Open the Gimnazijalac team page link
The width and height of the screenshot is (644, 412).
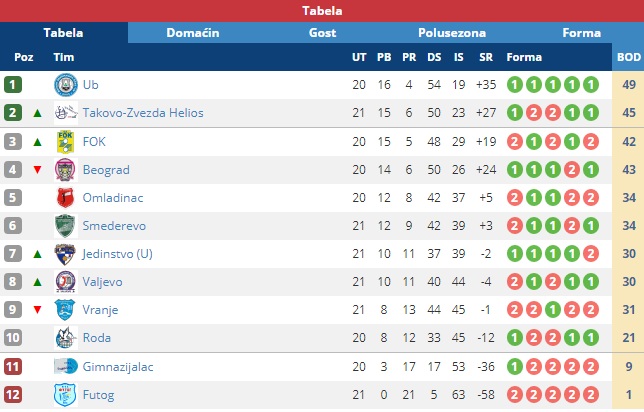click(118, 366)
